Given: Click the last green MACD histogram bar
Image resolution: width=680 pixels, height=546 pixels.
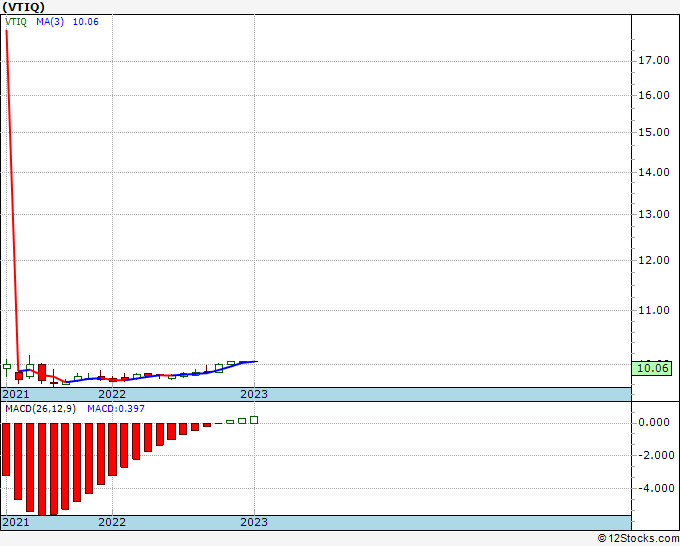Looking at the screenshot, I should point(254,420).
